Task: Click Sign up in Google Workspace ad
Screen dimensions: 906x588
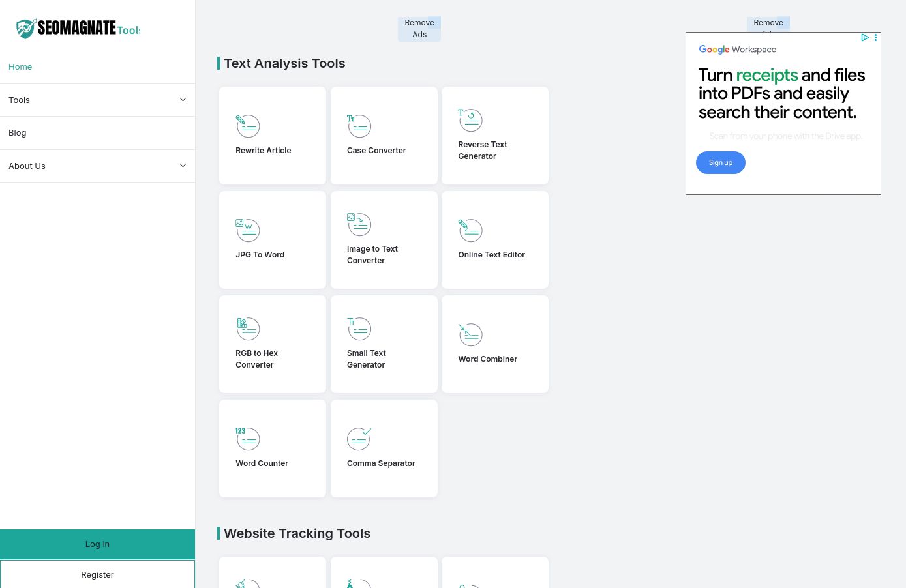Action: tap(720, 163)
